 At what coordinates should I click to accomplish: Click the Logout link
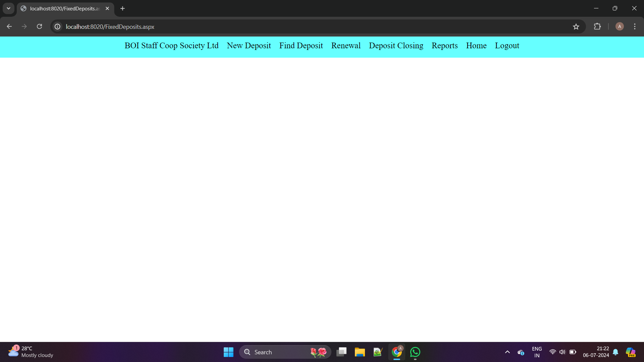point(507,46)
